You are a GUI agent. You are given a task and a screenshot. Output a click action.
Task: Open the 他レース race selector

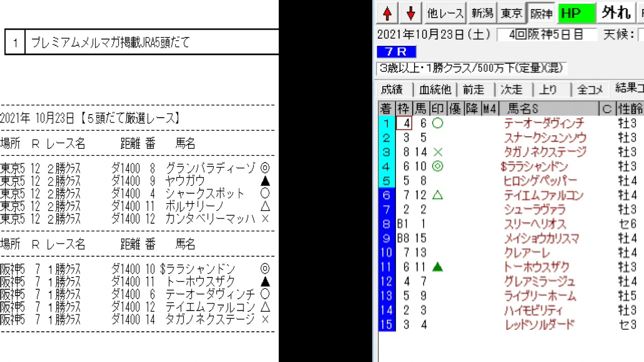[445, 14]
